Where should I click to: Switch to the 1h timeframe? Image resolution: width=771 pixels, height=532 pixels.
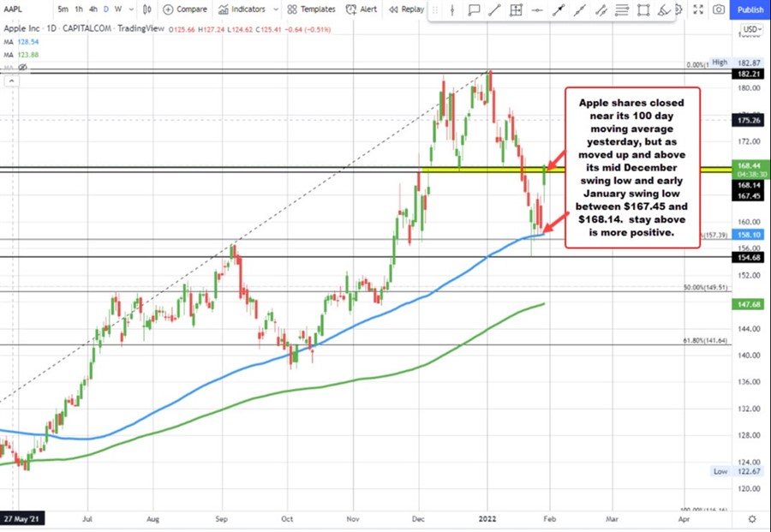pyautogui.click(x=79, y=9)
